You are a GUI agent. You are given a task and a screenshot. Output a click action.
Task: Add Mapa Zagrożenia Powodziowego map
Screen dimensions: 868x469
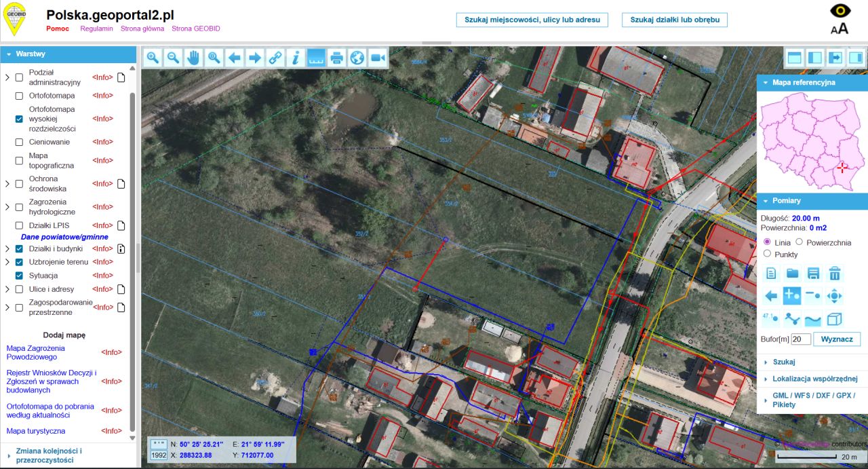37,352
